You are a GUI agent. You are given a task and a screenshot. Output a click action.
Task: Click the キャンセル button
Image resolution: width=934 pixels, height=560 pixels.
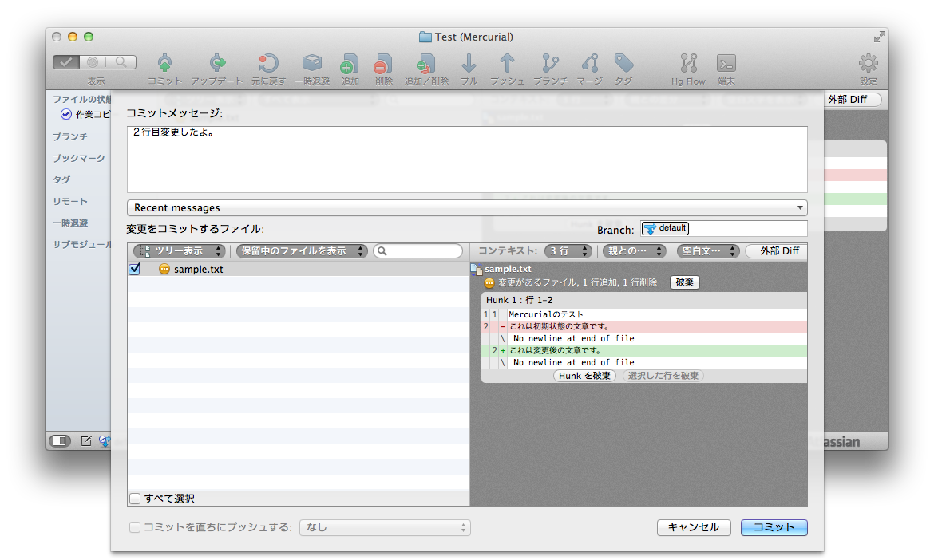694,527
